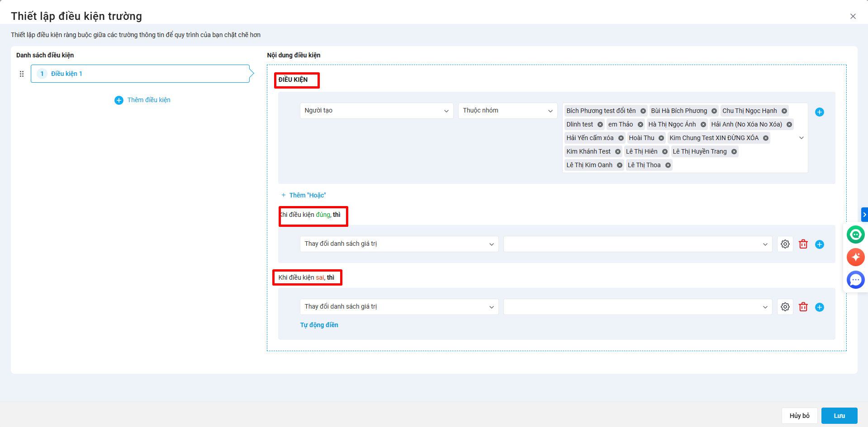Add another condition row with plus icon
This screenshot has width=868, height=427.
click(x=820, y=112)
